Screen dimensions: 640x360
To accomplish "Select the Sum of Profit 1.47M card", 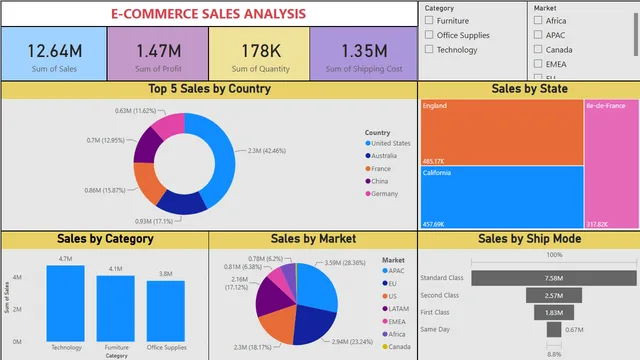I will [x=158, y=53].
